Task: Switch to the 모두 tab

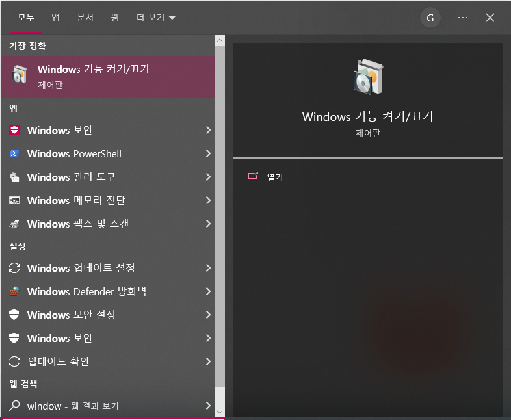Action: [x=26, y=18]
